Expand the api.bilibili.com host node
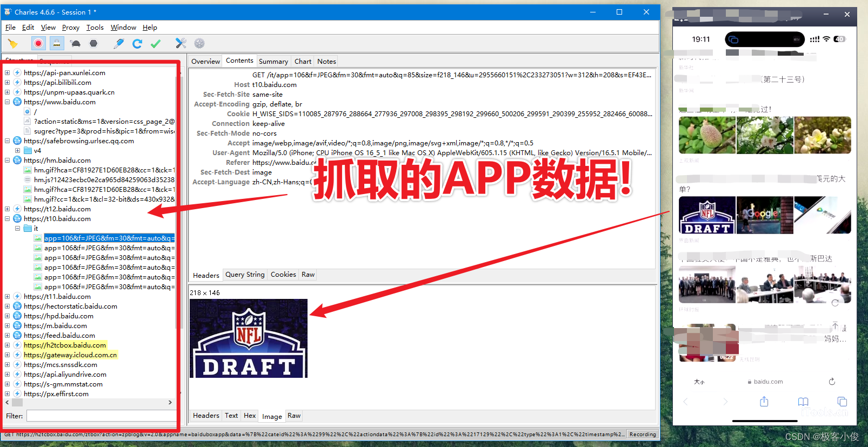This screenshot has width=868, height=447. [7, 82]
